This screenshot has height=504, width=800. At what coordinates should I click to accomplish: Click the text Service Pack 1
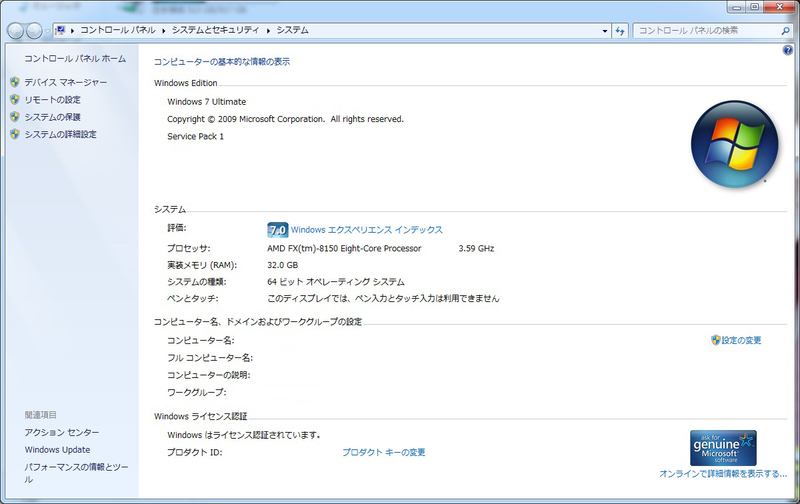(x=195, y=136)
